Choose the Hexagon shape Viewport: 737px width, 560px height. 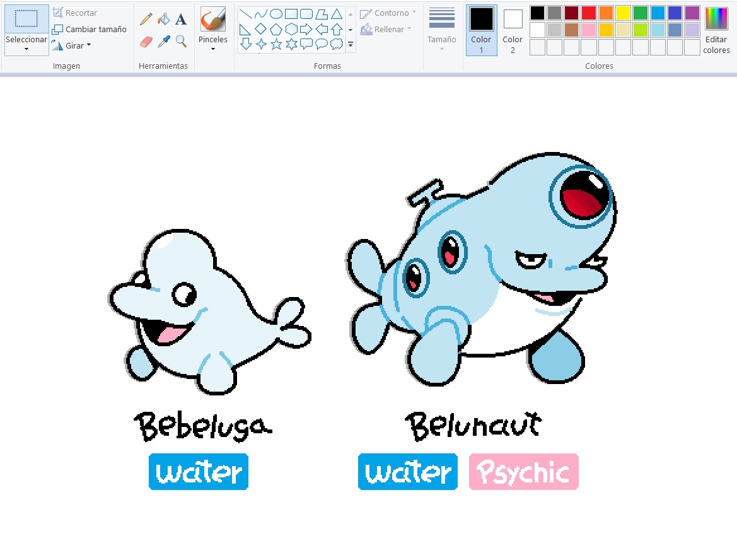(x=291, y=29)
